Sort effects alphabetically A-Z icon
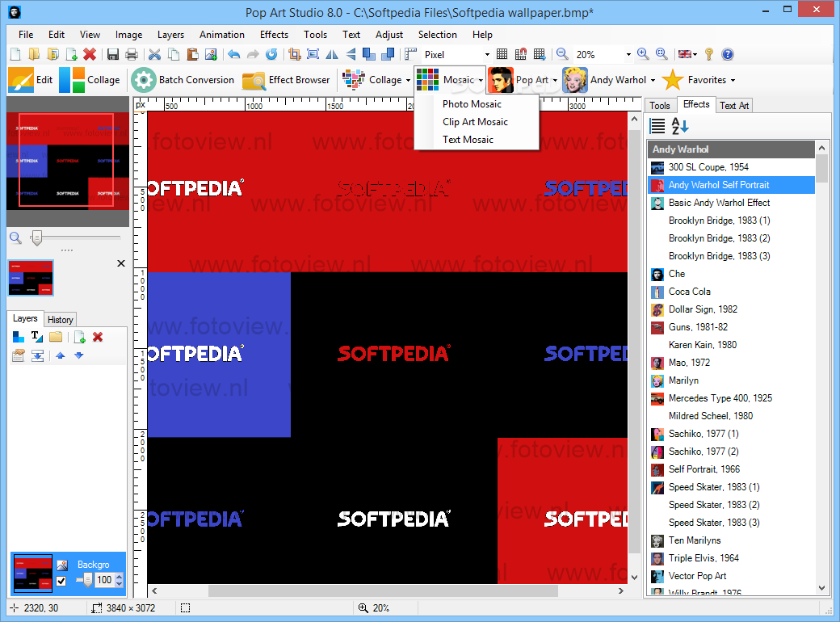 680,126
